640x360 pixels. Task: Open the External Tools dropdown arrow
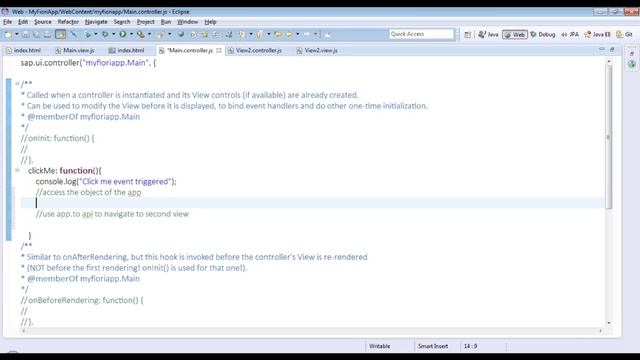click(149, 35)
